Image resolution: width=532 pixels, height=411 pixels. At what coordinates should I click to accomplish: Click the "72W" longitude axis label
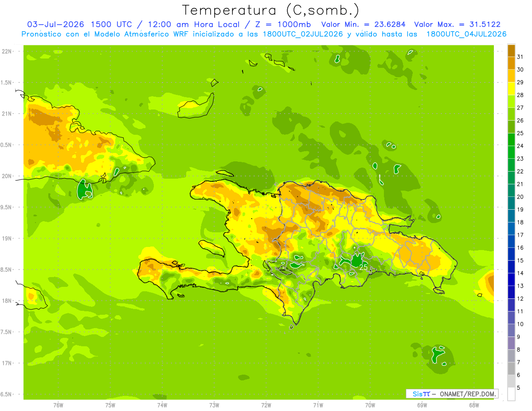coord(266,405)
